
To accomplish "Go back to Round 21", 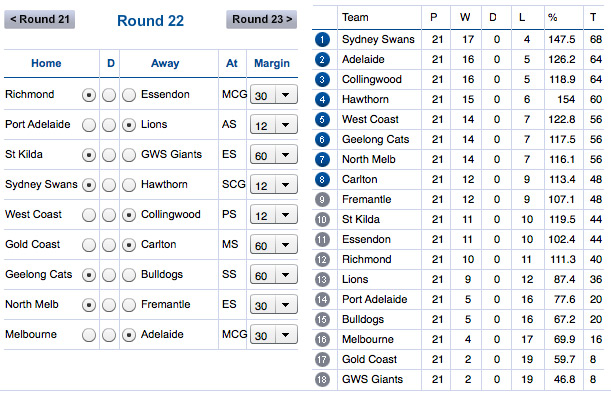I will coord(39,19).
